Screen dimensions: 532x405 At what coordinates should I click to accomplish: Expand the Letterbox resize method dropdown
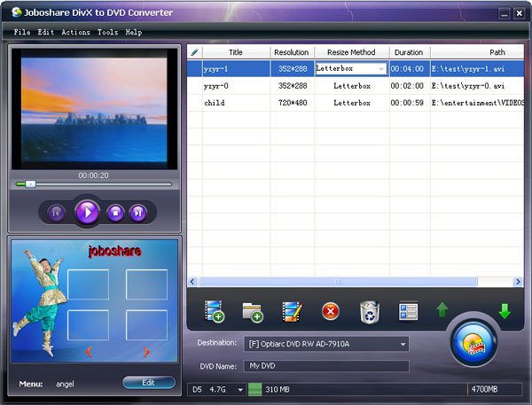point(381,69)
